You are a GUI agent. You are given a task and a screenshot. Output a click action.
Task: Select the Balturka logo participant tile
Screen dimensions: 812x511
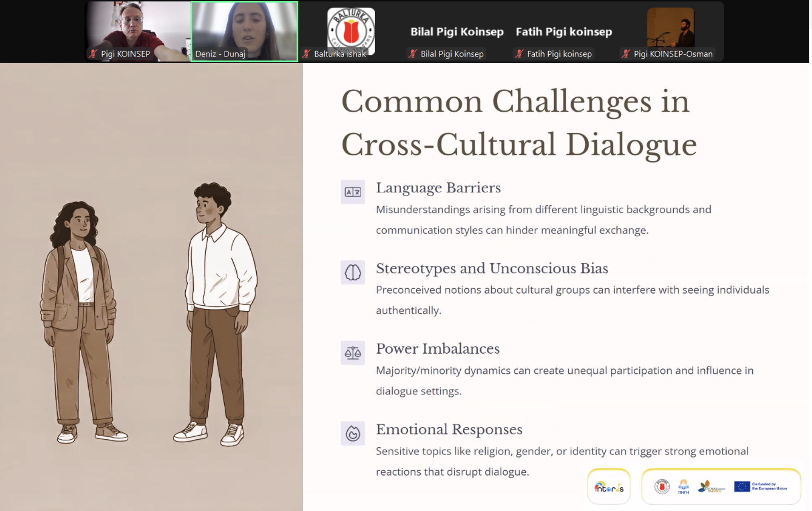(351, 28)
